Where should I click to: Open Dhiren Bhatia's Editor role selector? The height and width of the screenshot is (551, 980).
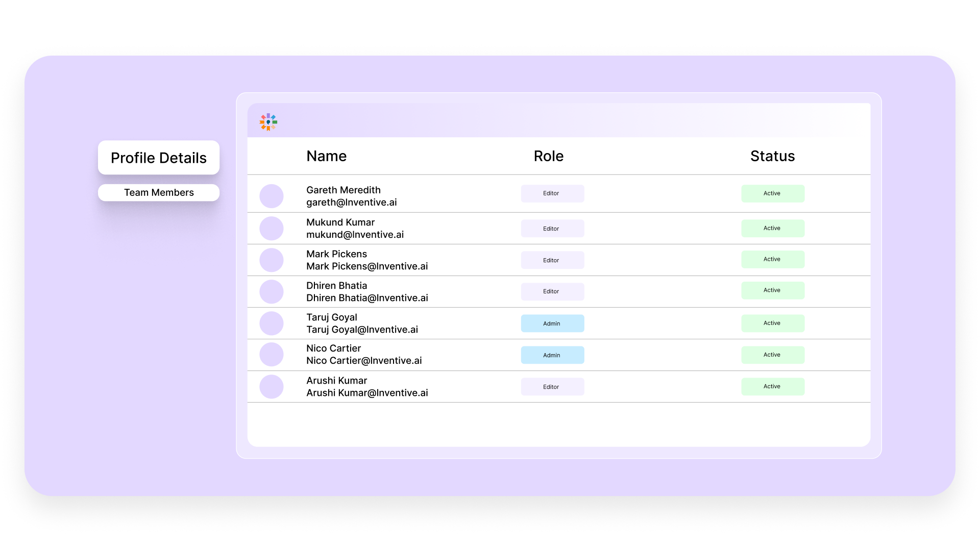[x=552, y=291]
